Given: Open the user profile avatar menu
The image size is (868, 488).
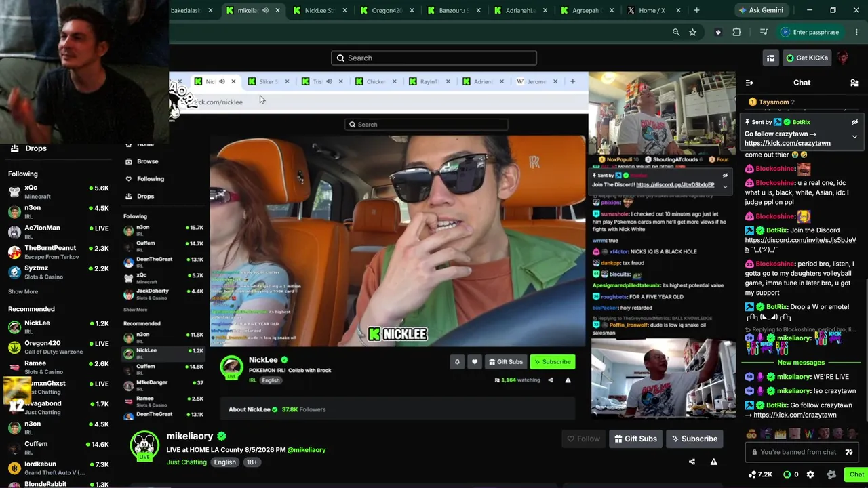Looking at the screenshot, I should click(843, 58).
